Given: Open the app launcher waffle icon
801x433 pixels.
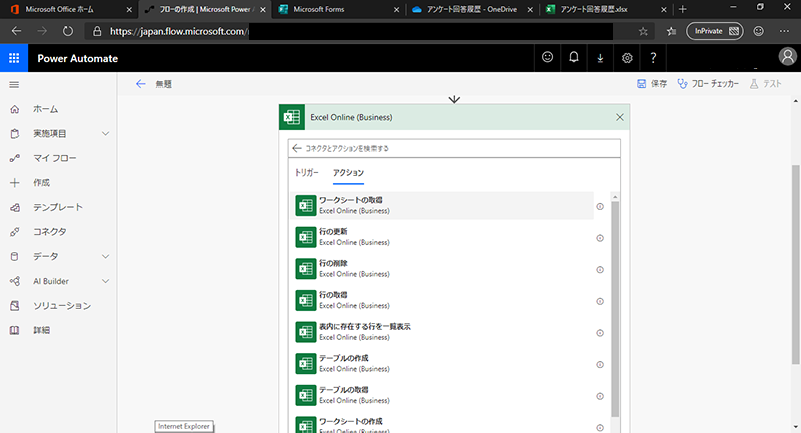Looking at the screenshot, I should point(14,58).
